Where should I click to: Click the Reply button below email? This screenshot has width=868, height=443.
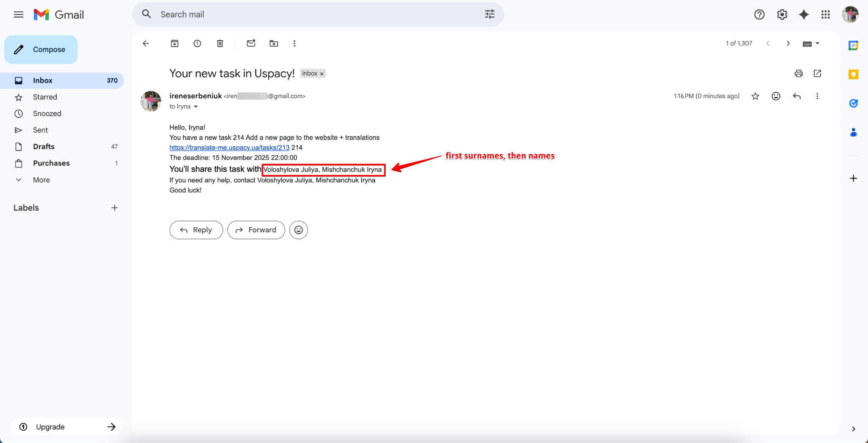pos(196,230)
